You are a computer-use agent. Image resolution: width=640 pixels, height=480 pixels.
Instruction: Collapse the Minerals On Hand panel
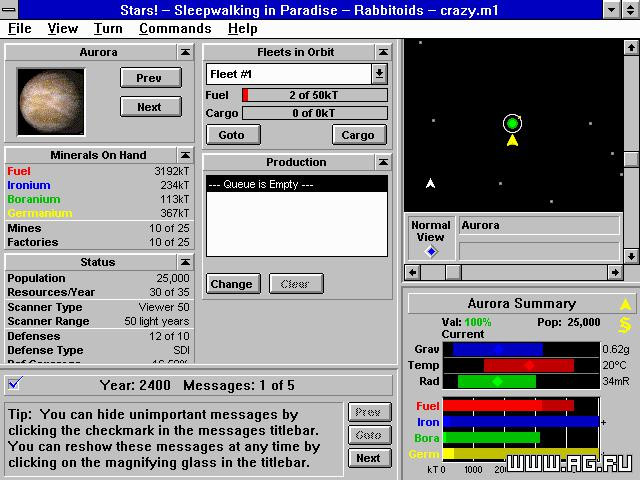[x=185, y=155]
